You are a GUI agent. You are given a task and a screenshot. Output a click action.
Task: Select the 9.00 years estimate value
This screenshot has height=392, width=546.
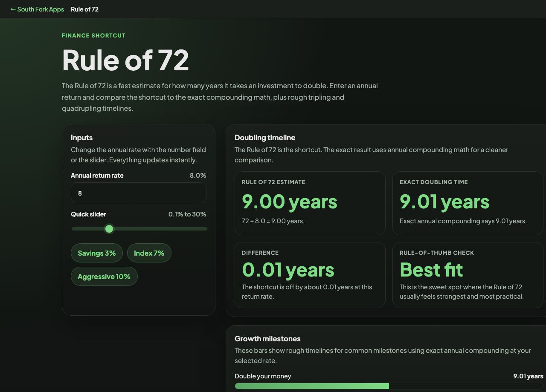tap(289, 202)
